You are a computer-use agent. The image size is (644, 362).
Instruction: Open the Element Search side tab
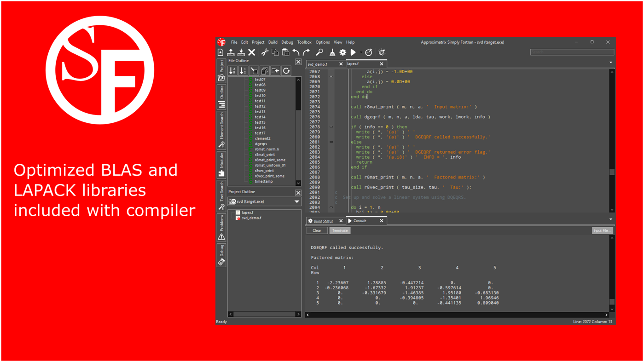221,130
